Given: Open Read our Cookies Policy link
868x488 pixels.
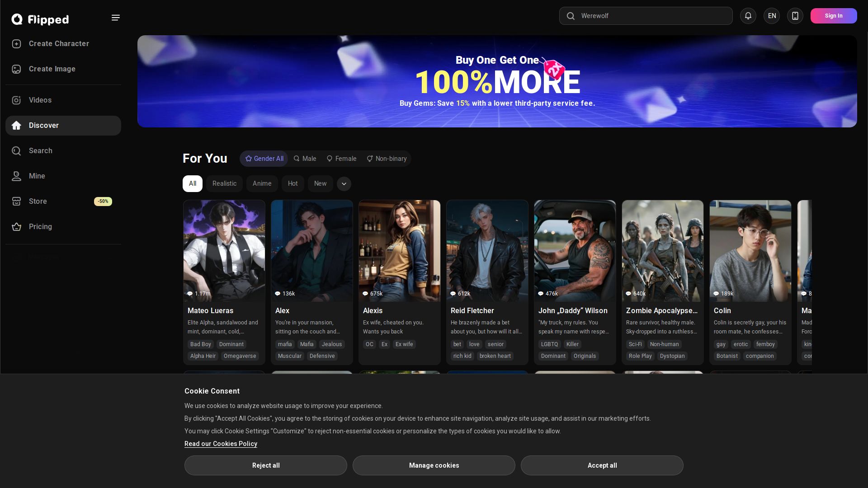Looking at the screenshot, I should click(x=221, y=444).
